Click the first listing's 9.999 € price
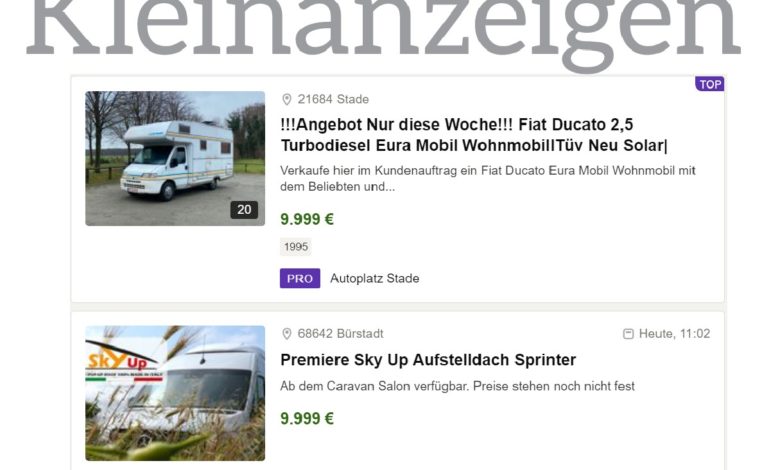The width and height of the screenshot is (780, 470). pyautogui.click(x=307, y=219)
